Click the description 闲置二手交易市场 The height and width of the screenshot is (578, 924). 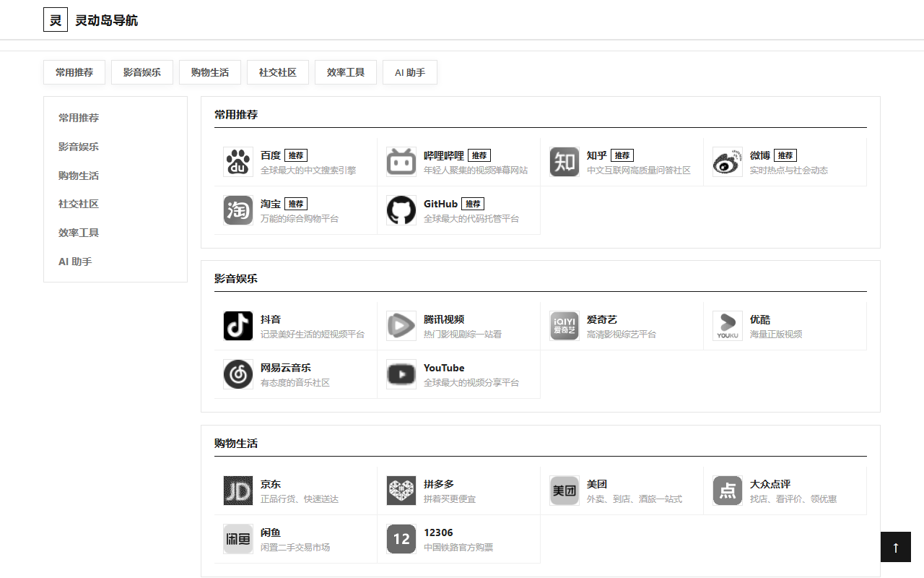pyautogui.click(x=295, y=548)
